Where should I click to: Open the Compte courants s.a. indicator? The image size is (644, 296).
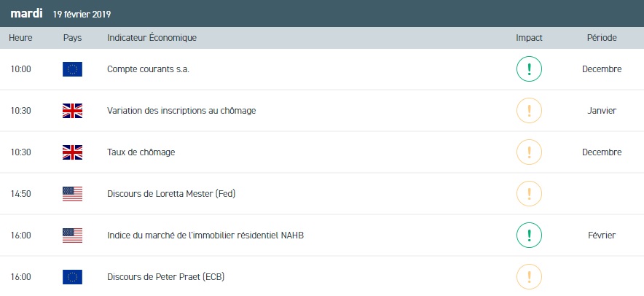point(153,69)
